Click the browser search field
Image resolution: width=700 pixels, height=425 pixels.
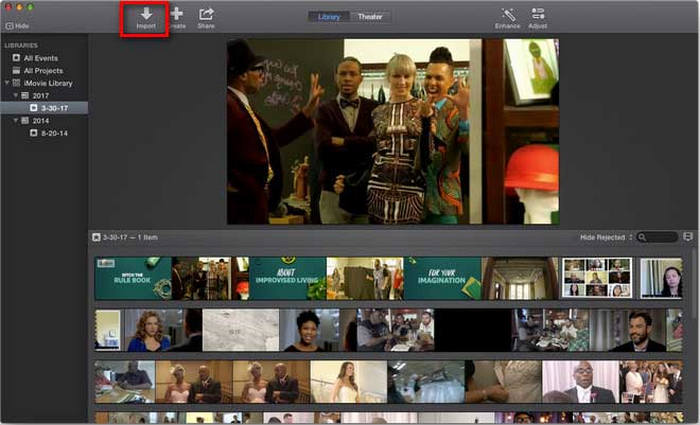point(657,238)
